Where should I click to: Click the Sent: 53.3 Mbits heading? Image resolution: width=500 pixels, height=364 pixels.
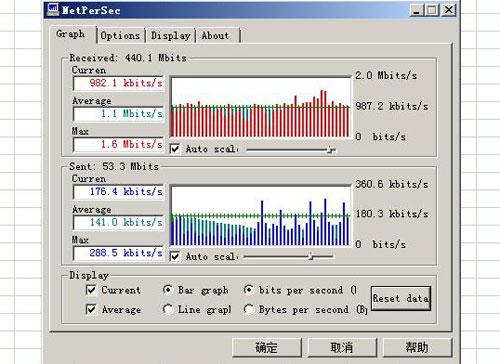[114, 166]
